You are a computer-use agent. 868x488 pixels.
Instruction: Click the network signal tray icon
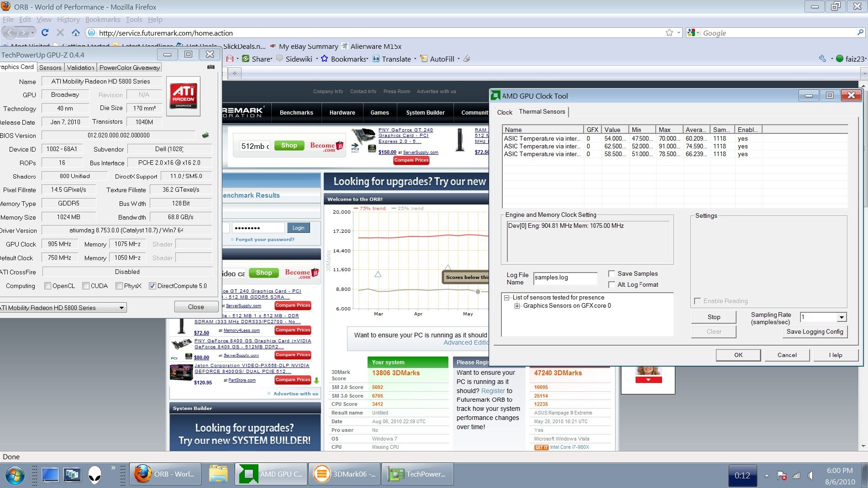(796, 476)
